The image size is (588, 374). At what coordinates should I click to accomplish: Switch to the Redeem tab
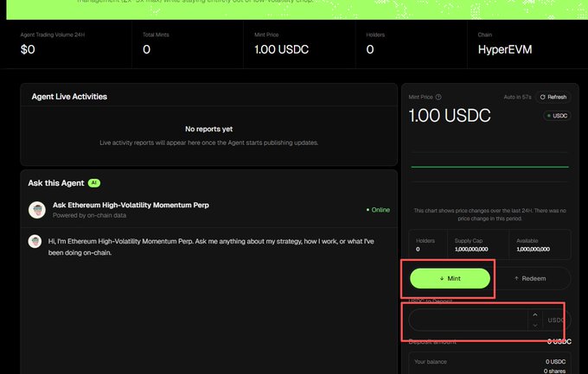pos(530,278)
